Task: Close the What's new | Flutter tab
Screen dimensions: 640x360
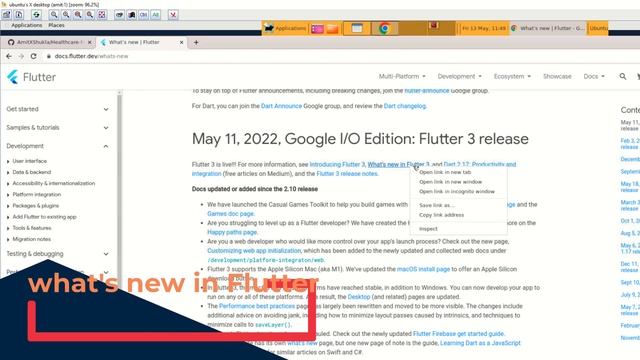Action: tap(182, 42)
